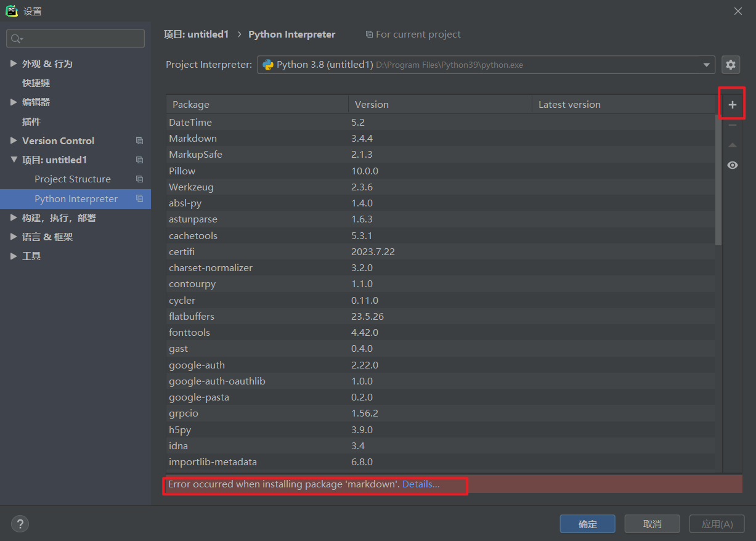The image size is (756, 541).
Task: Expand the 外观 & 行为 section
Action: coord(14,63)
